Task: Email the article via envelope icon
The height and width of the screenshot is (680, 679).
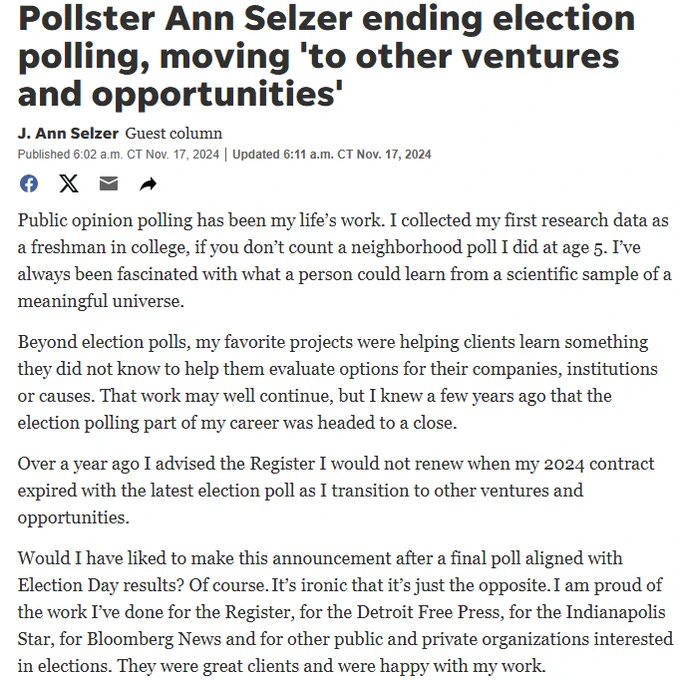Action: click(x=108, y=184)
